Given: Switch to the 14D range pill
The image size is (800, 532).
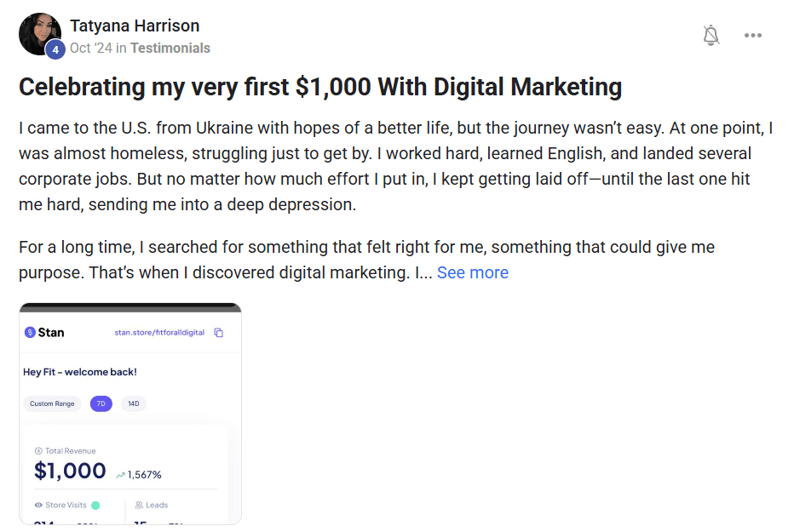Looking at the screenshot, I should [x=133, y=403].
